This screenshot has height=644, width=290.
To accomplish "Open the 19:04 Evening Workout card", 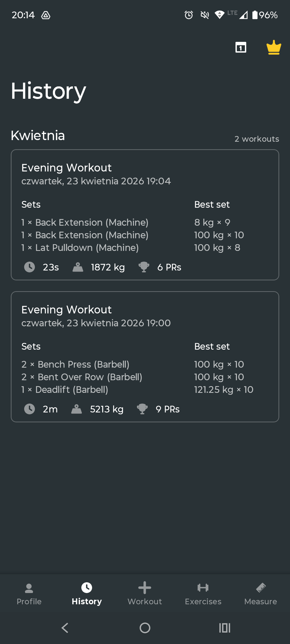I will 145,174.
